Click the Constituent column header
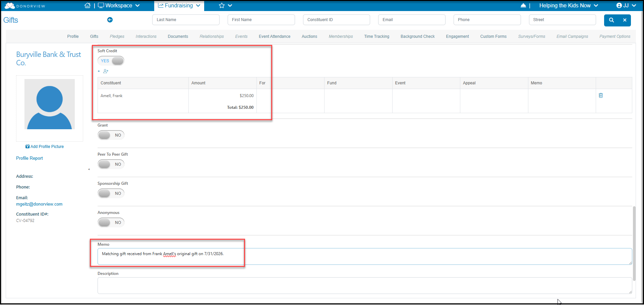This screenshot has height=305, width=644. click(143, 83)
